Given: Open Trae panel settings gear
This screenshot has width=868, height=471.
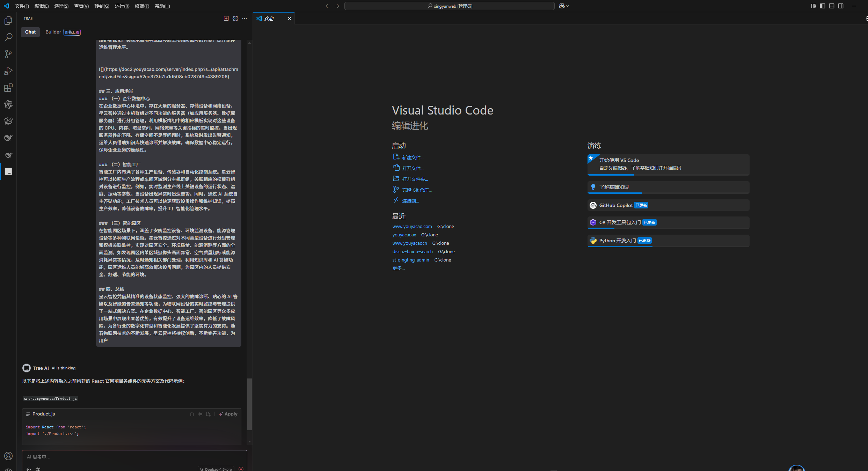Looking at the screenshot, I should [x=235, y=19].
